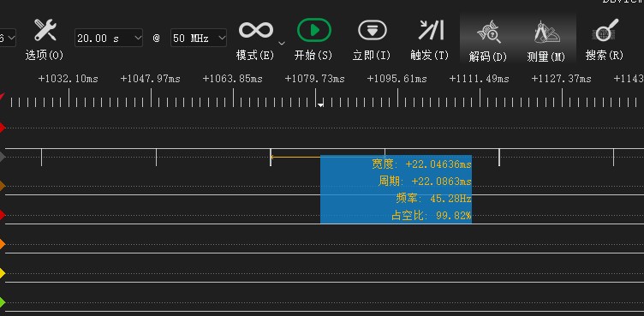Click the width value +22.04636ms
This screenshot has width=644, height=316.
point(438,164)
